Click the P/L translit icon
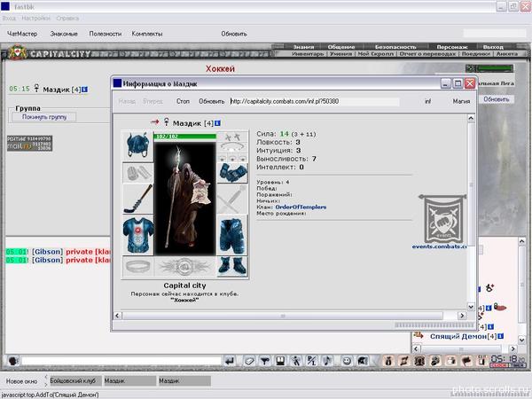 click(311, 361)
